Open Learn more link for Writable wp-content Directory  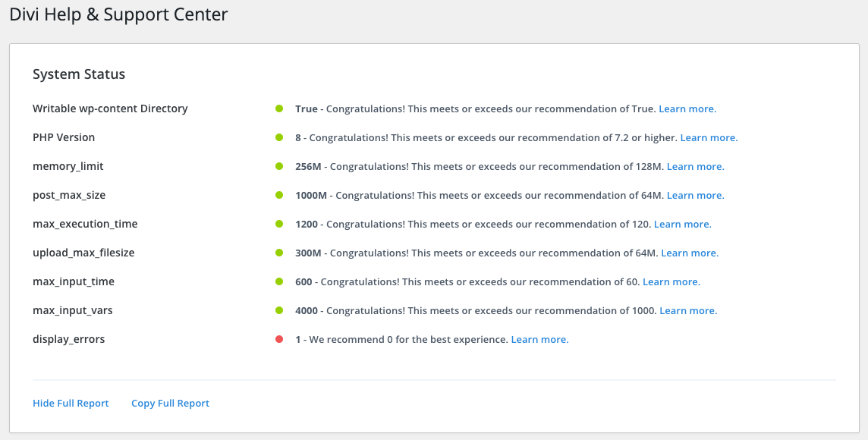point(687,109)
